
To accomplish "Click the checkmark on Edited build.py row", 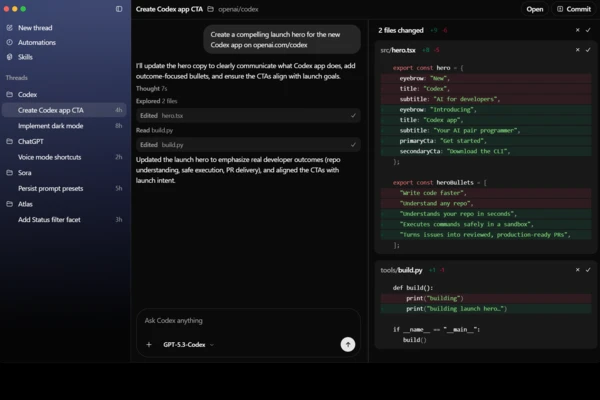I will pyautogui.click(x=353, y=145).
